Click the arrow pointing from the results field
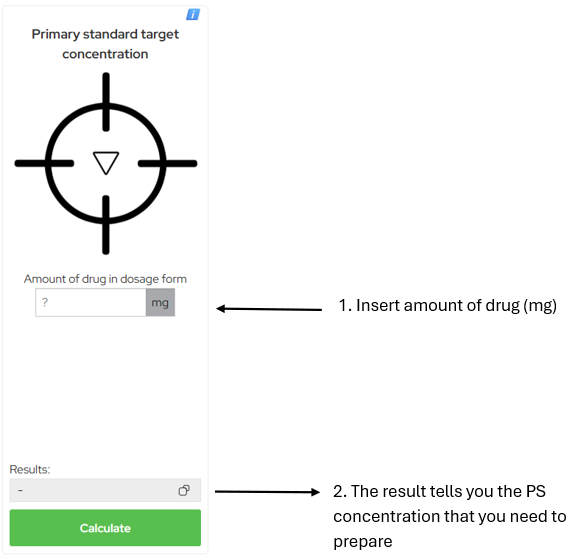Viewport: 568px width, 558px height. click(267, 492)
